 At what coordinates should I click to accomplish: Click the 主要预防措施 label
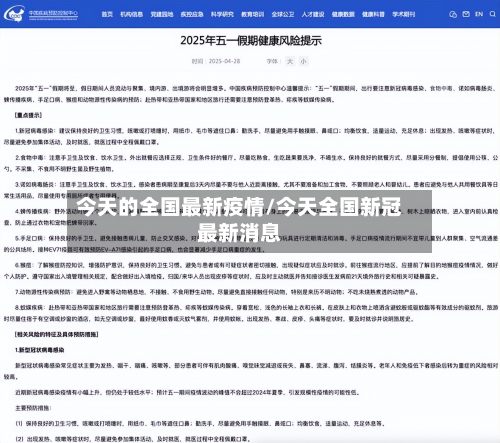point(33,408)
